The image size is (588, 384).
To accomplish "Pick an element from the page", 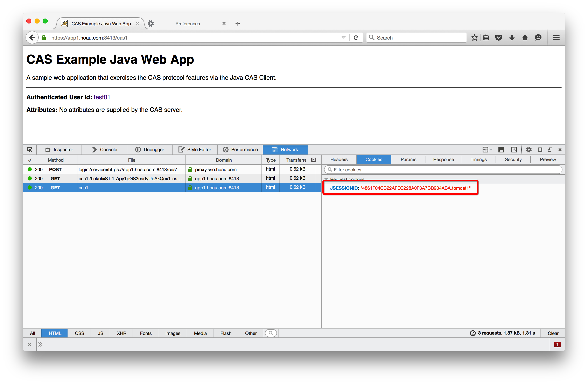I will pos(30,150).
